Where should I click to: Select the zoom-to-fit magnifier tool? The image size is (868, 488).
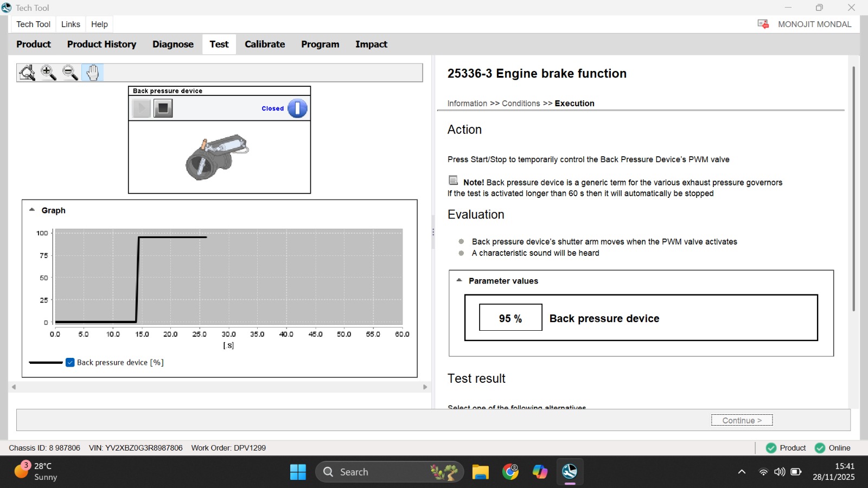27,73
